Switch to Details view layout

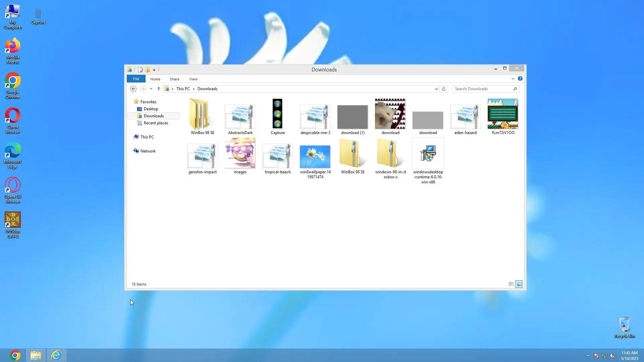(511, 284)
